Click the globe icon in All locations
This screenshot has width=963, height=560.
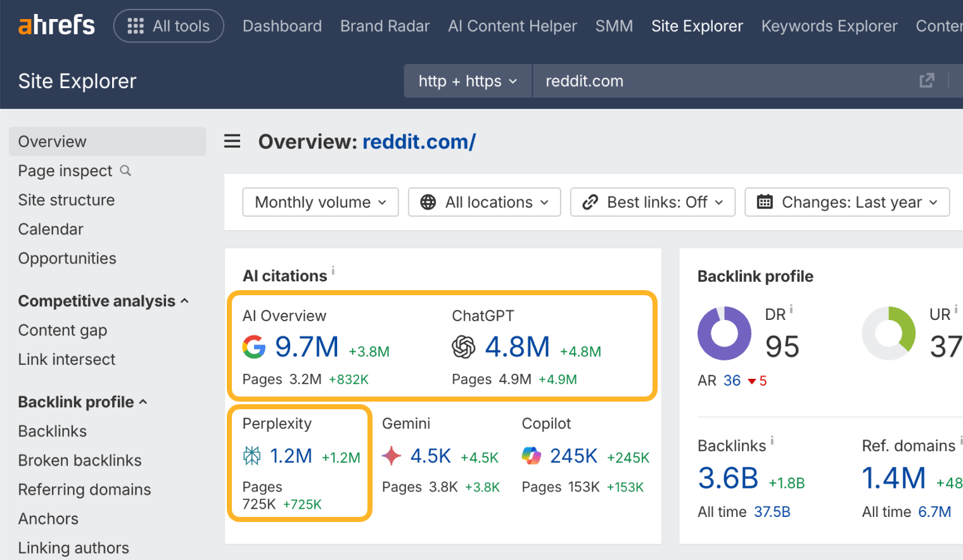pos(428,202)
